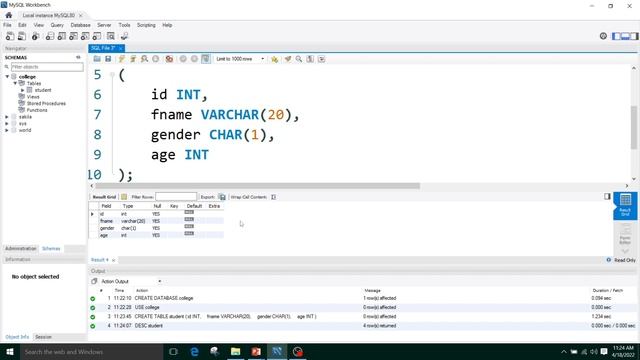Save snippet with the star icon
640x360 pixels.
pyautogui.click(x=275, y=59)
